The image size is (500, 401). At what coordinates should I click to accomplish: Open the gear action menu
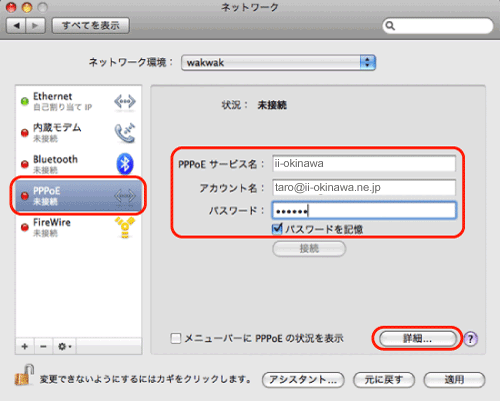pyautogui.click(x=64, y=346)
